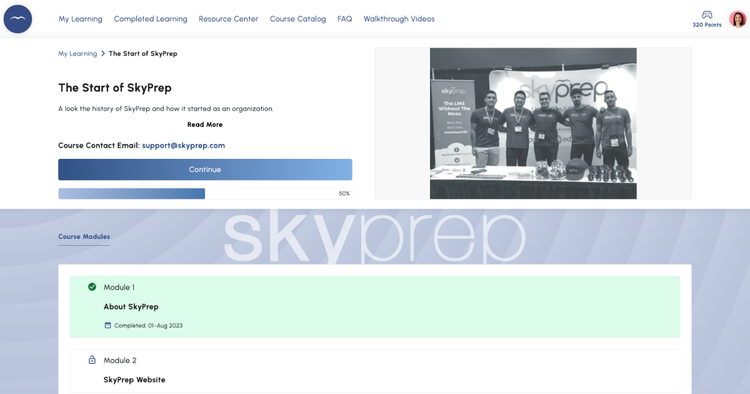
Task: Expand description with Read More
Action: [x=205, y=124]
